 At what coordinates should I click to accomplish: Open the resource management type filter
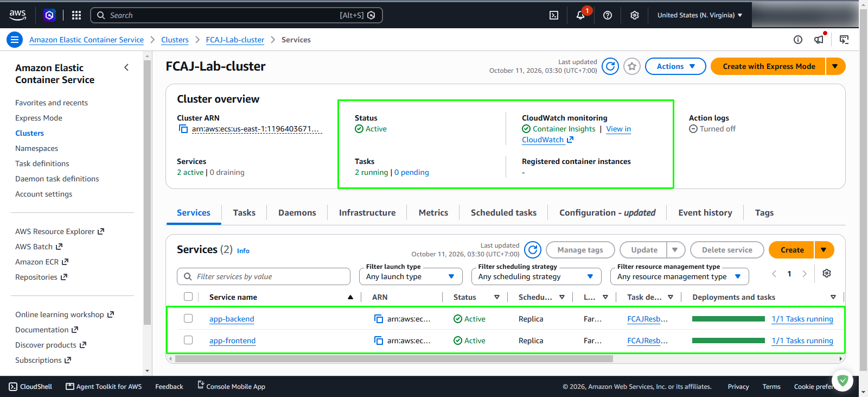(x=680, y=276)
